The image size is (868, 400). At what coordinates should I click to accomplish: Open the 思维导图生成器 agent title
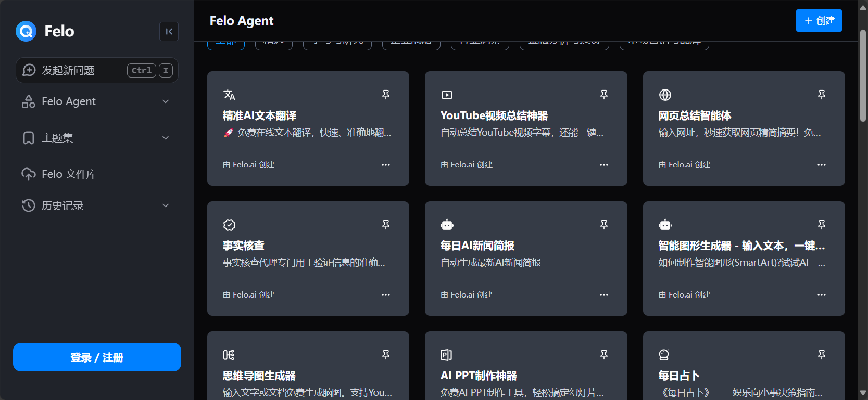pos(259,376)
